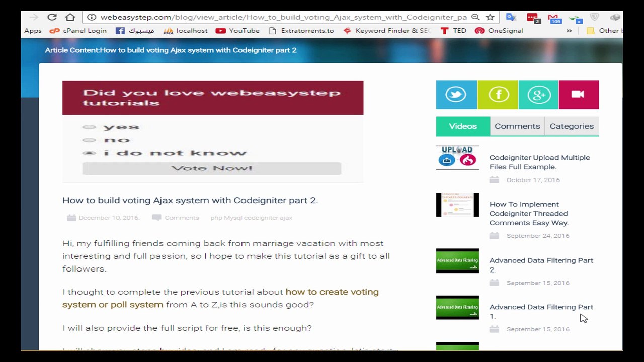
Task: Open the OneSignal bookmark
Action: coord(499,31)
